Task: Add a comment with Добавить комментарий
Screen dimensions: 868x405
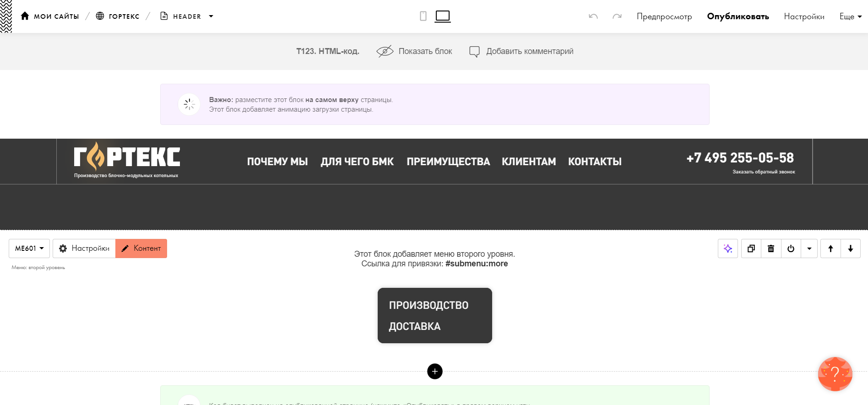Action: pyautogui.click(x=521, y=51)
